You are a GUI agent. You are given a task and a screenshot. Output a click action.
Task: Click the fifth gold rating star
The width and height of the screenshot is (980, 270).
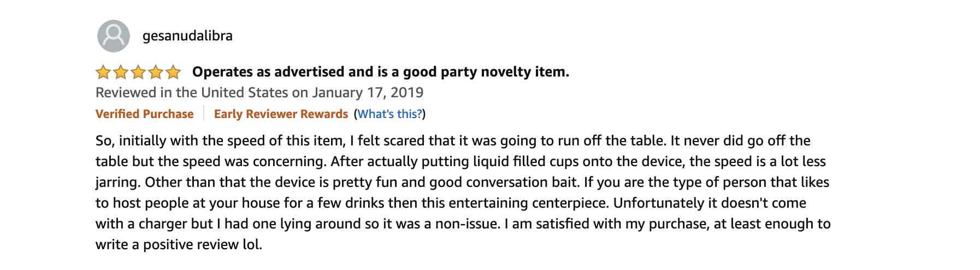pyautogui.click(x=173, y=72)
